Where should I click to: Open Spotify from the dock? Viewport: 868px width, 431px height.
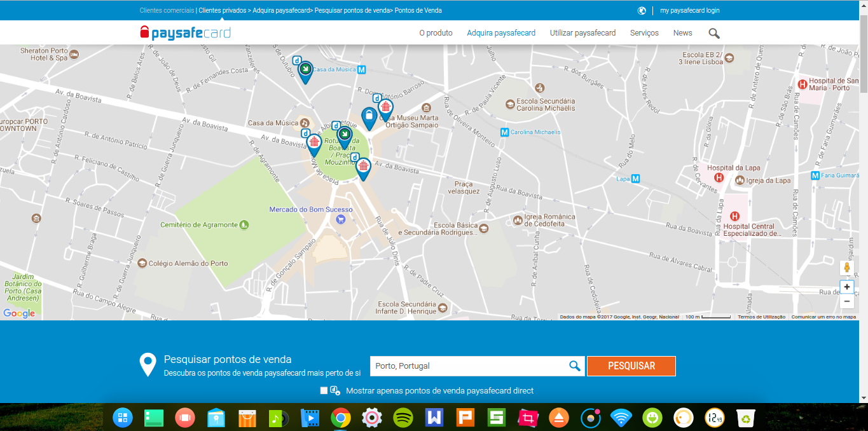tap(403, 418)
